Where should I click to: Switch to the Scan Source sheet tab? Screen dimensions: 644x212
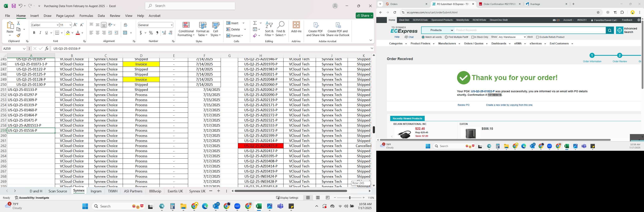58,191
